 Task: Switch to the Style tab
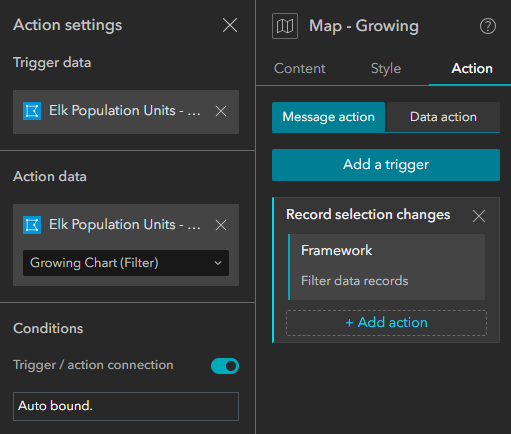coord(386,69)
